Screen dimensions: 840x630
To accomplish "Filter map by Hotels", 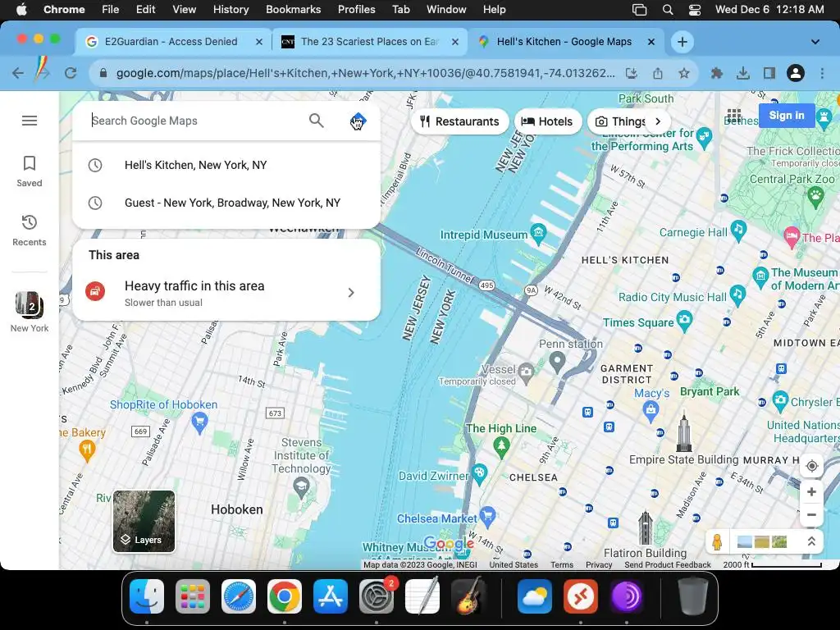I will point(547,121).
